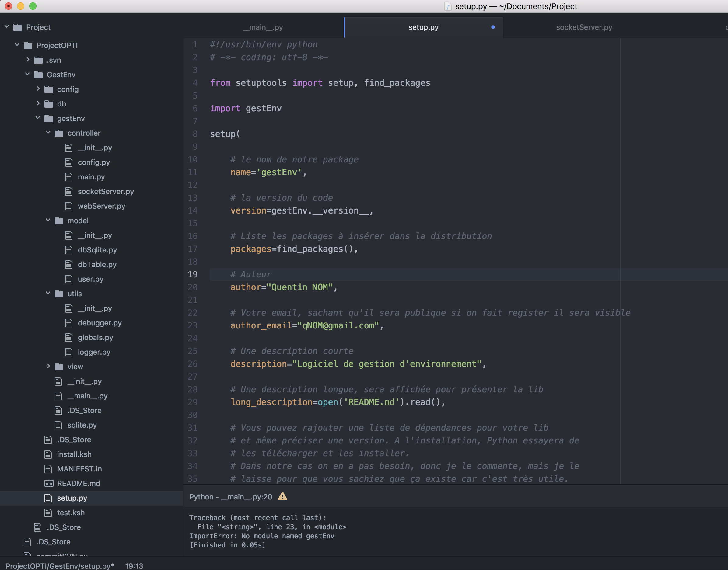Click the document icon in window title
The width and height of the screenshot is (728, 570).
point(448,6)
